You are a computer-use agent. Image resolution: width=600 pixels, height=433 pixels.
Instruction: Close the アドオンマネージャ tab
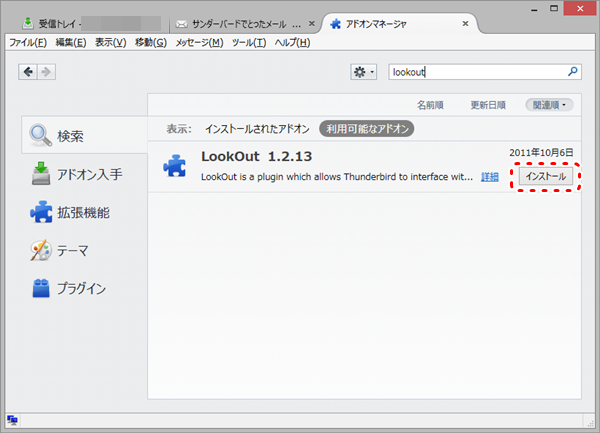(465, 24)
